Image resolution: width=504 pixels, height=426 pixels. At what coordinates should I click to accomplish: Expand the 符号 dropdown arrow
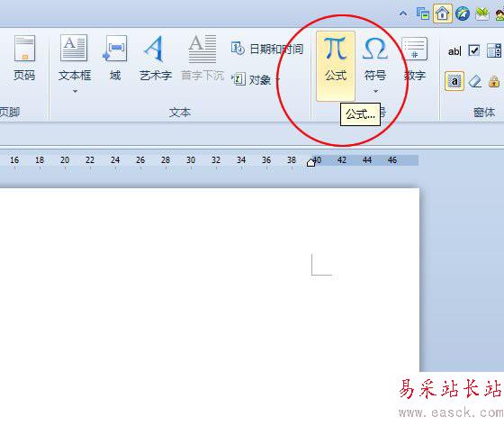(375, 92)
